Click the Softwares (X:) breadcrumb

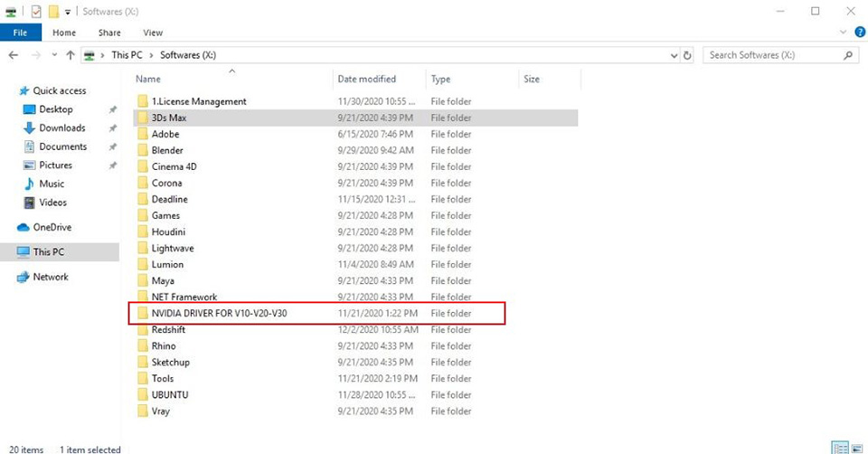(188, 55)
